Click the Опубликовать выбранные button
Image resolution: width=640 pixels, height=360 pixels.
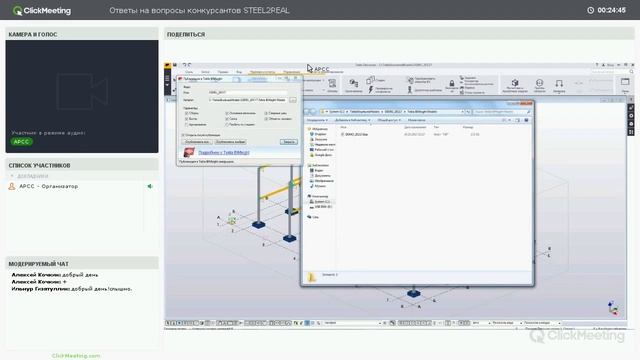(231, 142)
